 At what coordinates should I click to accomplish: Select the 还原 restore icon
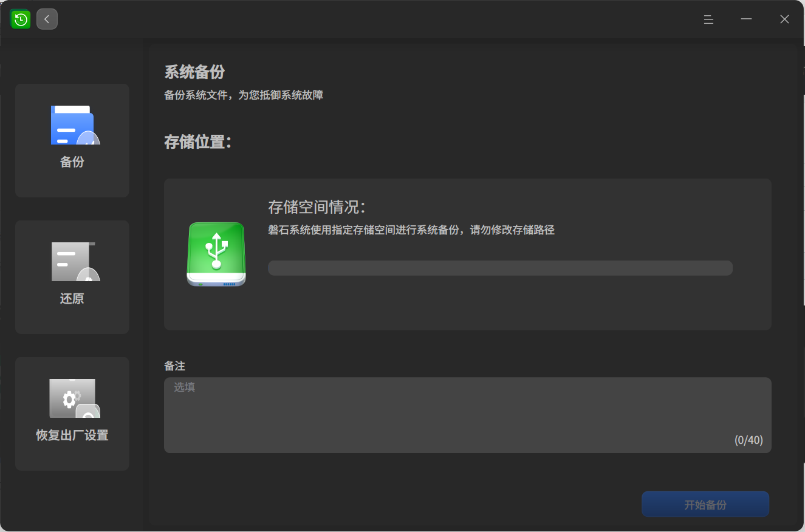point(75,262)
